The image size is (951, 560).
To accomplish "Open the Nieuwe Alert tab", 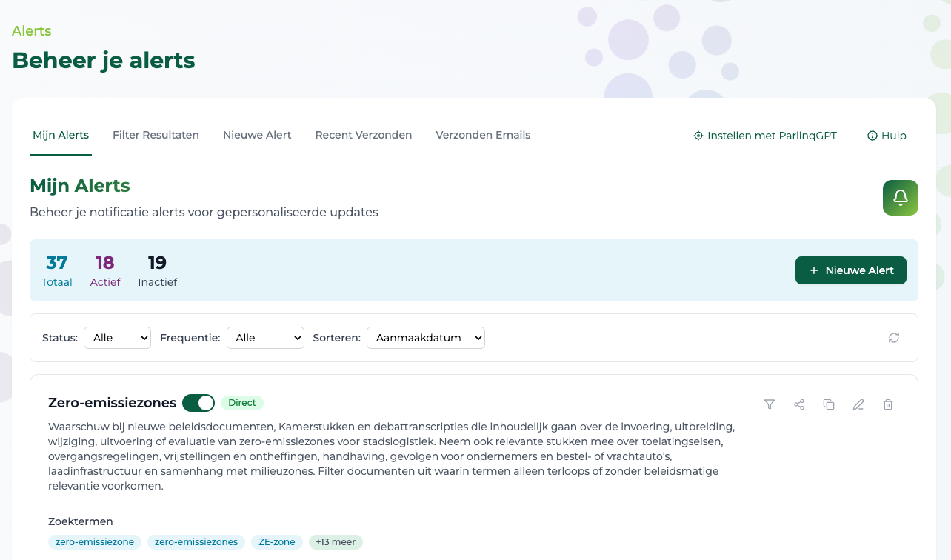I will click(x=257, y=135).
